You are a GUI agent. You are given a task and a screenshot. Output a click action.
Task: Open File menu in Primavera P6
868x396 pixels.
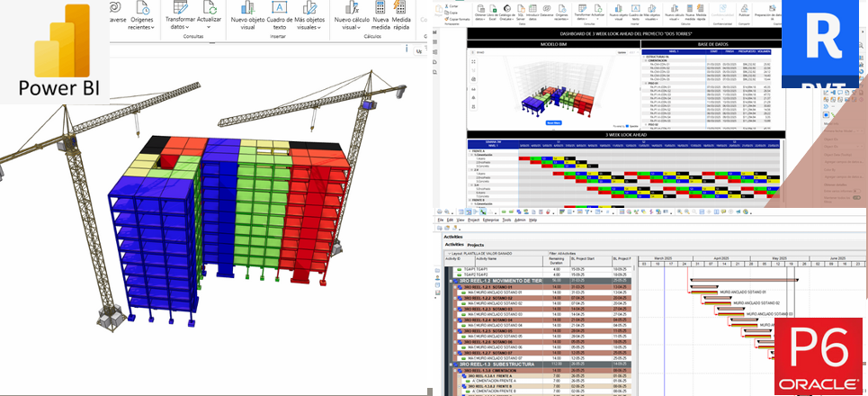440,220
